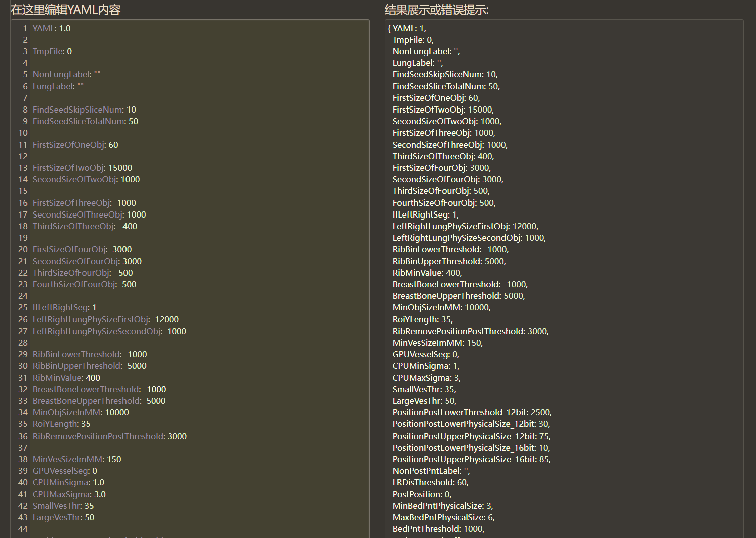Click the "在这里编辑YAML内容" heading

pos(65,10)
